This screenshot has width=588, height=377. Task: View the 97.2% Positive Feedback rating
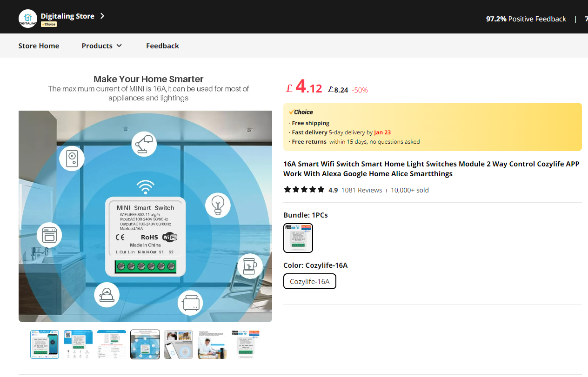(x=526, y=19)
